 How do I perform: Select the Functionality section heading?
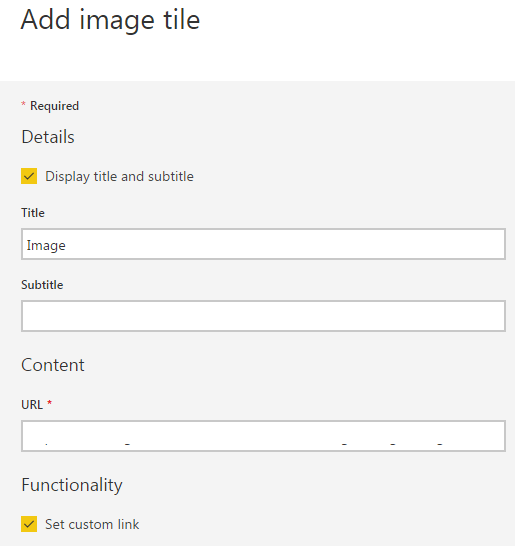pos(72,485)
